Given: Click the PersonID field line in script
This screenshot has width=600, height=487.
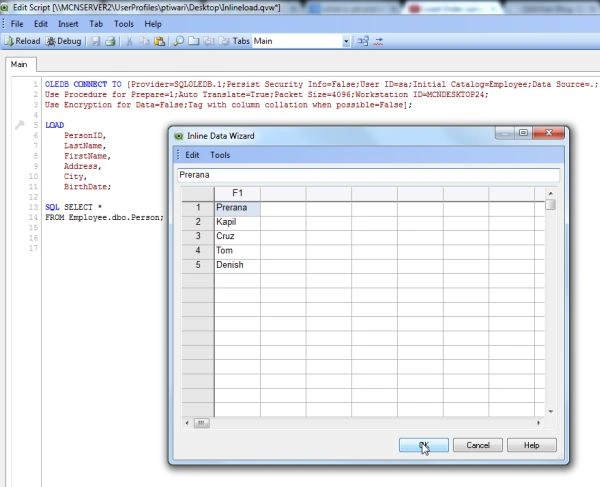Looking at the screenshot, I should pyautogui.click(x=85, y=135).
